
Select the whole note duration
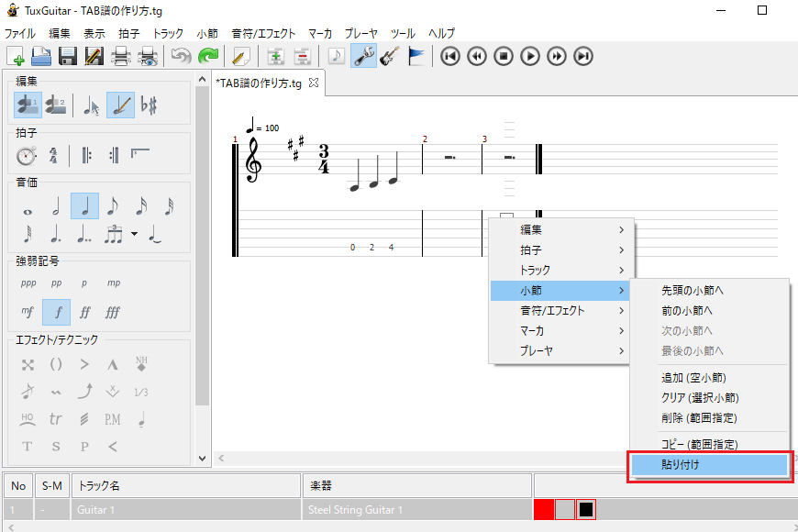pos(28,207)
